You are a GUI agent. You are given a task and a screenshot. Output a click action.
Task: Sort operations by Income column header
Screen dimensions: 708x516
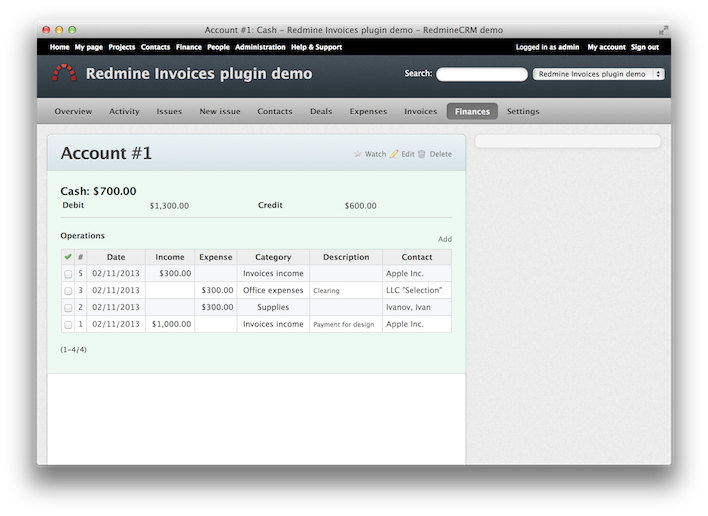pos(170,257)
